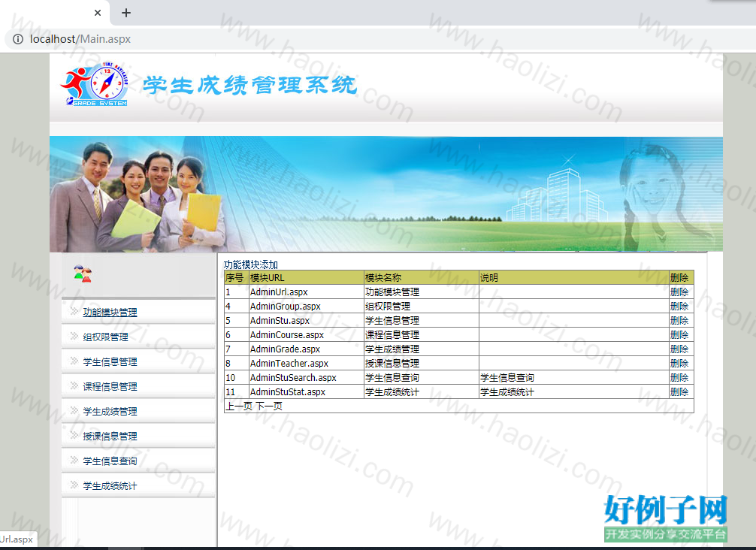Delete the AdminGrade.aspx row

pyautogui.click(x=679, y=349)
